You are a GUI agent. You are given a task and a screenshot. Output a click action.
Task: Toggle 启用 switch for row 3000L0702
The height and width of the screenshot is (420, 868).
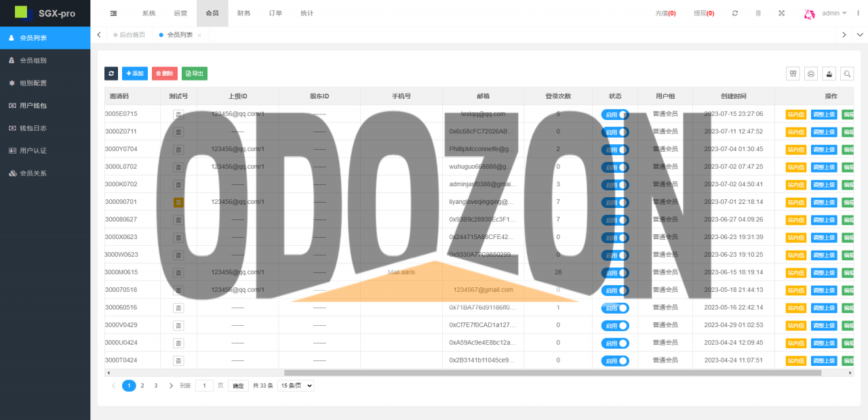click(x=615, y=167)
